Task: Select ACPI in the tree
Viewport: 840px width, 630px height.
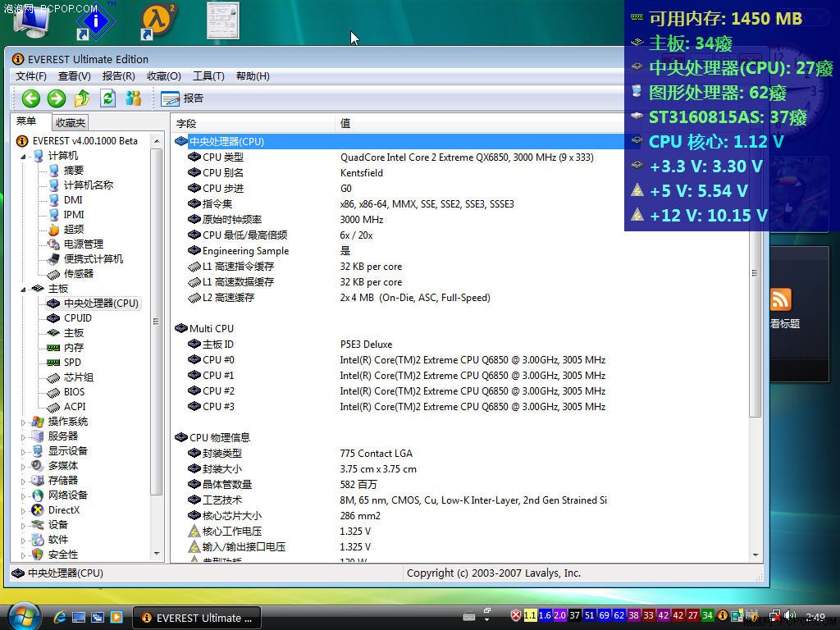Action: pos(75,407)
